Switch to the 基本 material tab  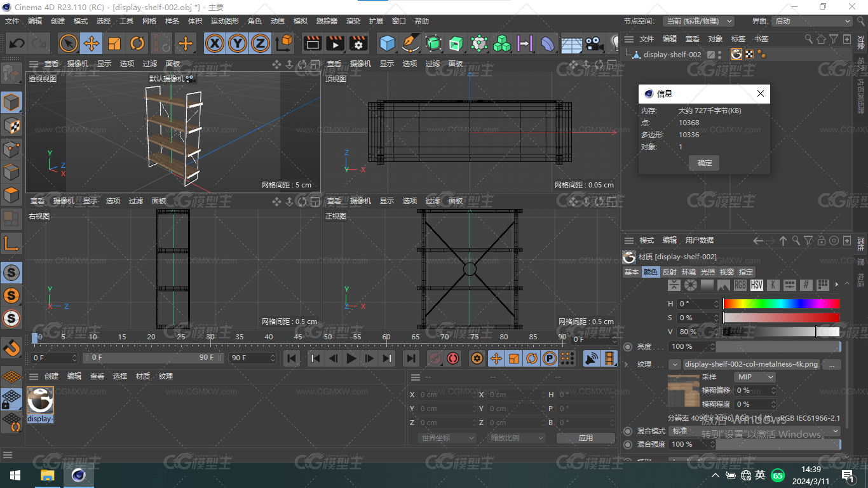pyautogui.click(x=632, y=272)
